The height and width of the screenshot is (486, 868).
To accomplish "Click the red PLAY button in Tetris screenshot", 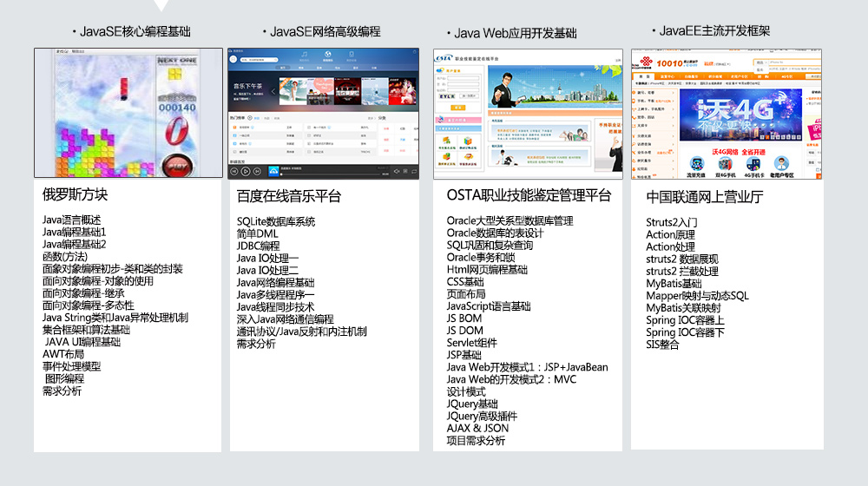I will coord(177,166).
